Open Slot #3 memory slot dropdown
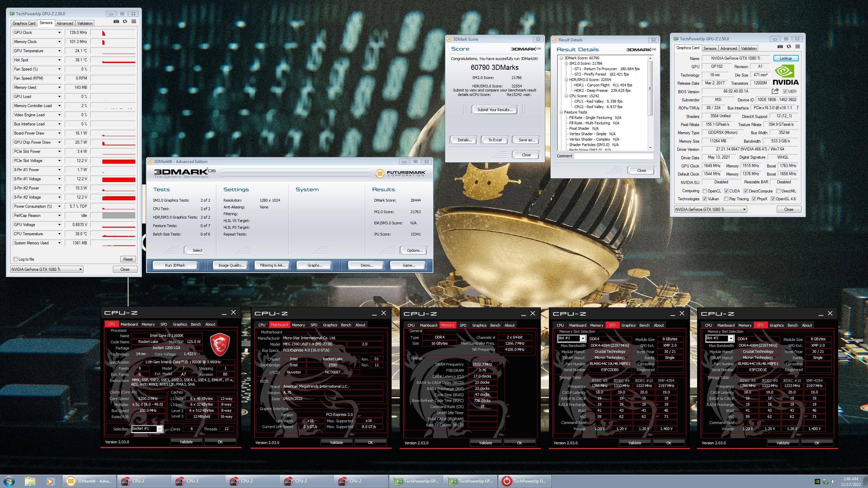The height and width of the screenshot is (488, 868). (720, 338)
